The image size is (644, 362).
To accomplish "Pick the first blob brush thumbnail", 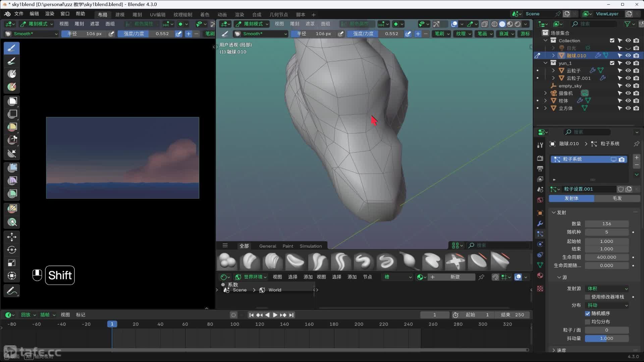I will click(x=227, y=261).
